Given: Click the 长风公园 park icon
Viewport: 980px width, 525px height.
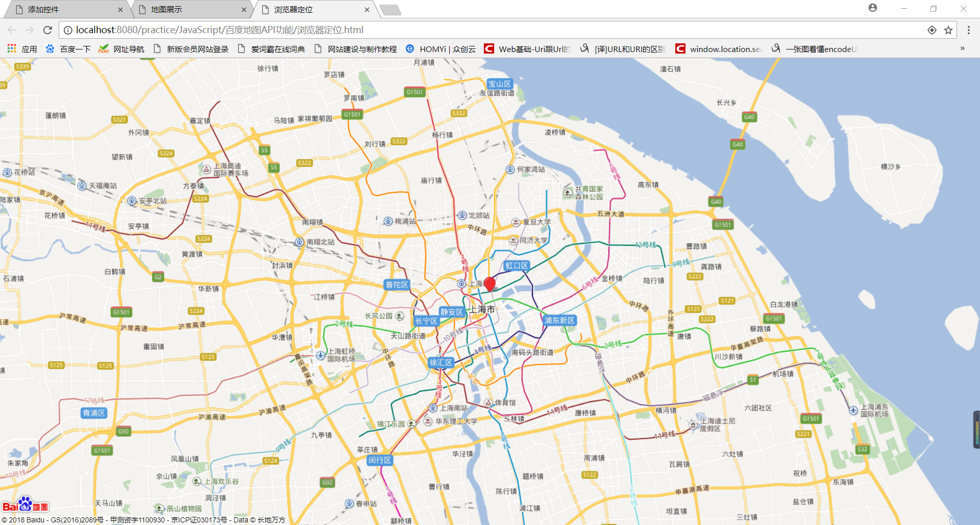Looking at the screenshot, I should point(400,316).
